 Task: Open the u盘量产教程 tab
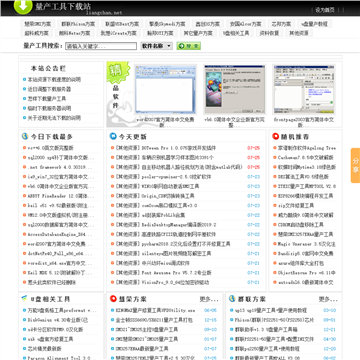(314, 24)
